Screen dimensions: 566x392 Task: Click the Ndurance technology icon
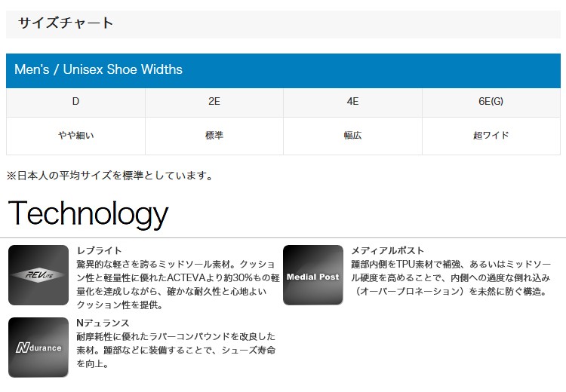[x=38, y=348]
